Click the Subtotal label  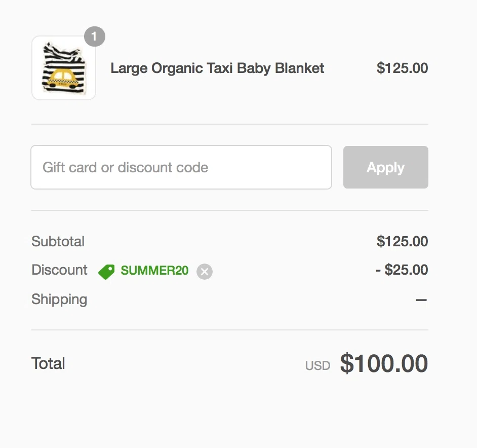coord(58,242)
